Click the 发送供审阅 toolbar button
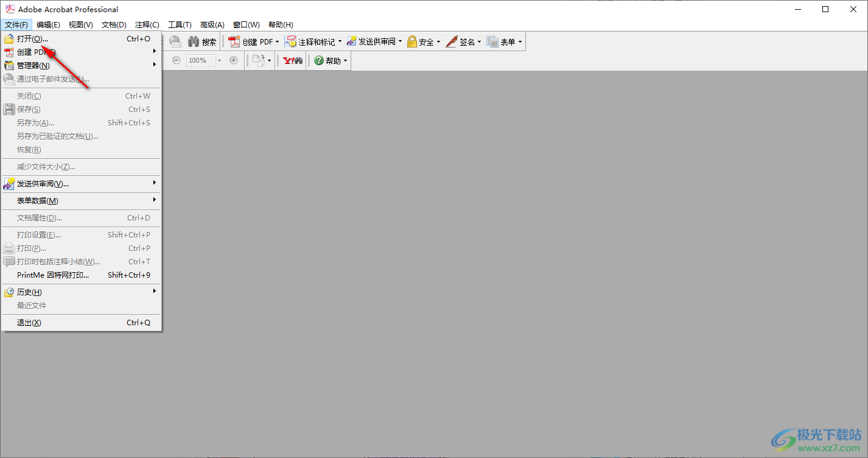 (371, 41)
